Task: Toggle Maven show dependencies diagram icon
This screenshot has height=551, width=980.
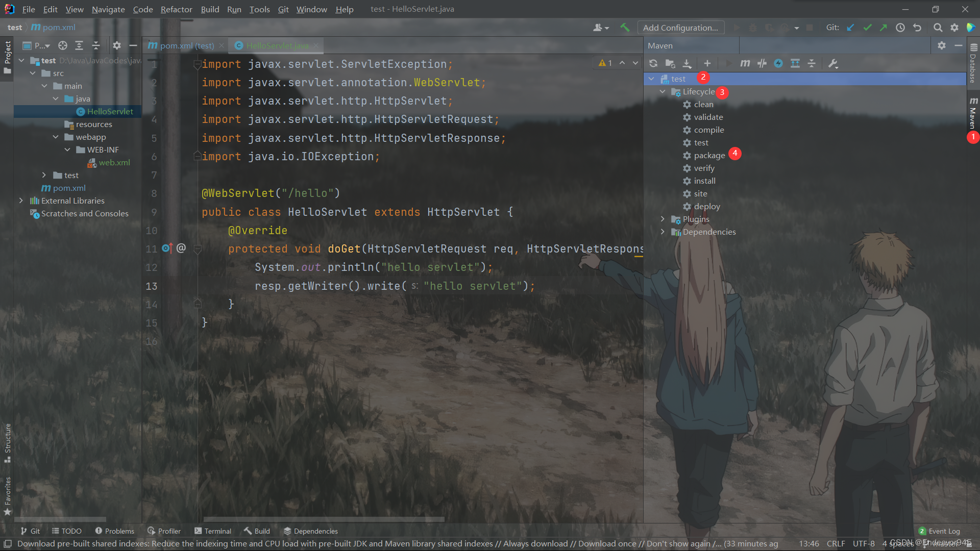Action: click(x=795, y=63)
